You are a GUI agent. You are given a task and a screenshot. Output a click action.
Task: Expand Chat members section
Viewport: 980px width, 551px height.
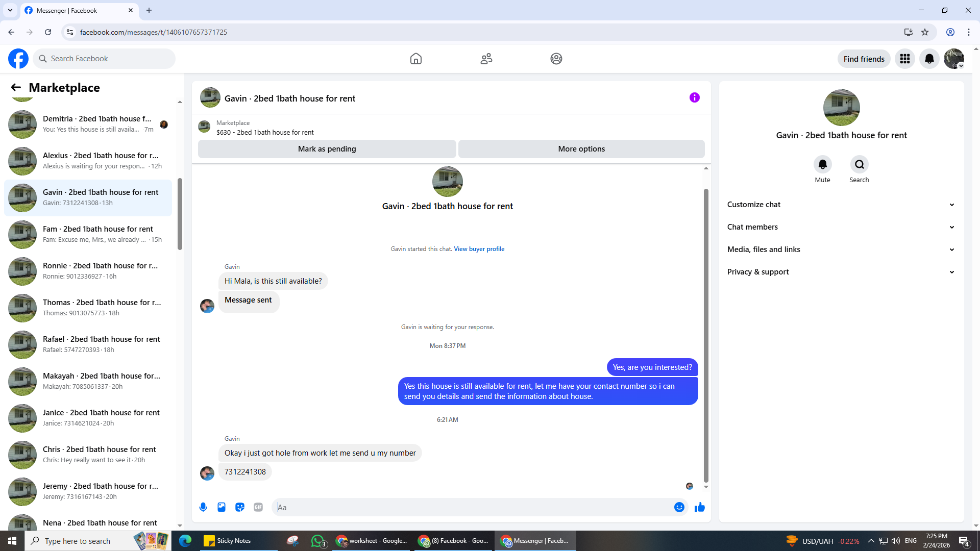click(x=841, y=227)
